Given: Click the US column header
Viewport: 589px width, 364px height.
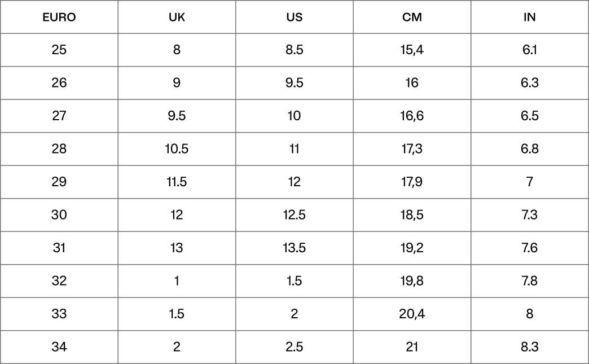Looking at the screenshot, I should tap(294, 17).
